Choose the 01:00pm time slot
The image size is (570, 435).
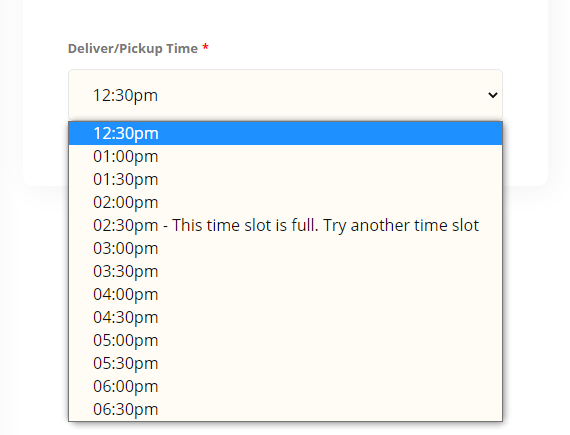tap(285, 156)
